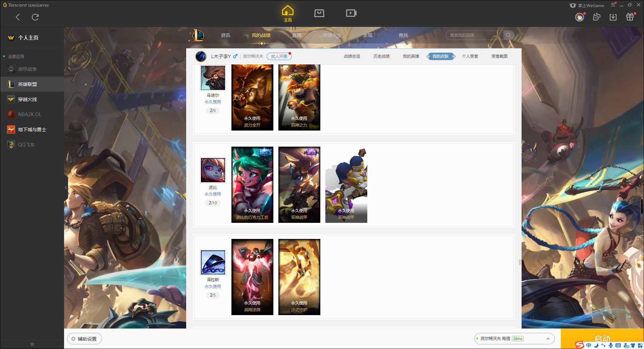Viewport: 644px width, 349px height.
Task: Click the 找人开黑 button
Action: point(279,56)
